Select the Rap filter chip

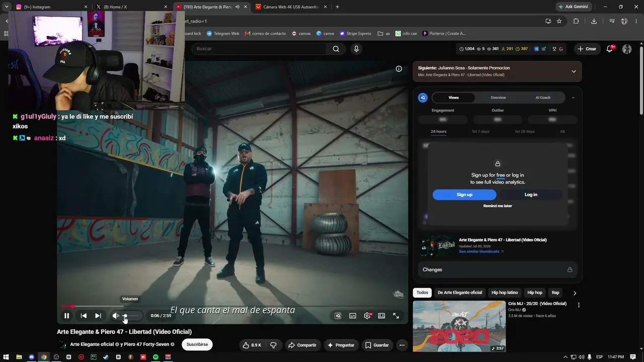pos(555,293)
